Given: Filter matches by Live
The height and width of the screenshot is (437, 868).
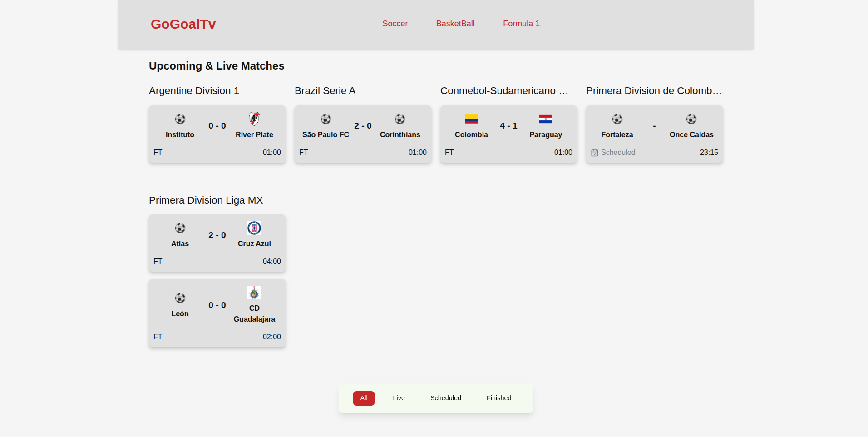Looking at the screenshot, I should (399, 398).
